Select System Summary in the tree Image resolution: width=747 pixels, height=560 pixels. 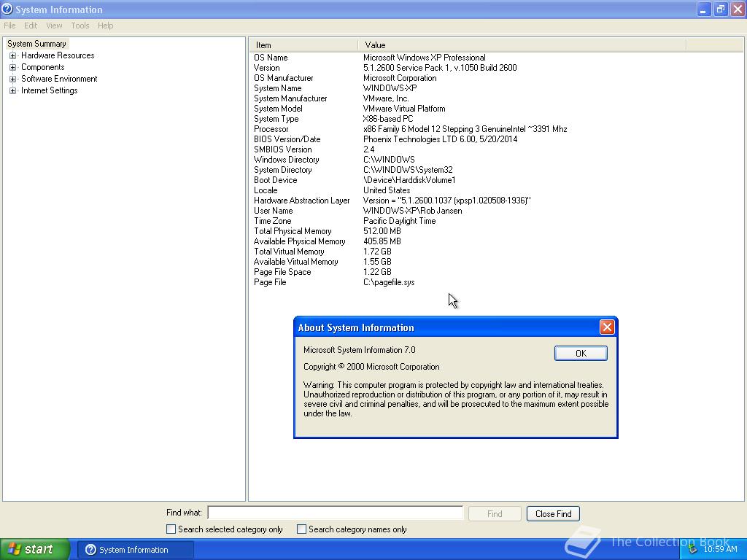[36, 44]
